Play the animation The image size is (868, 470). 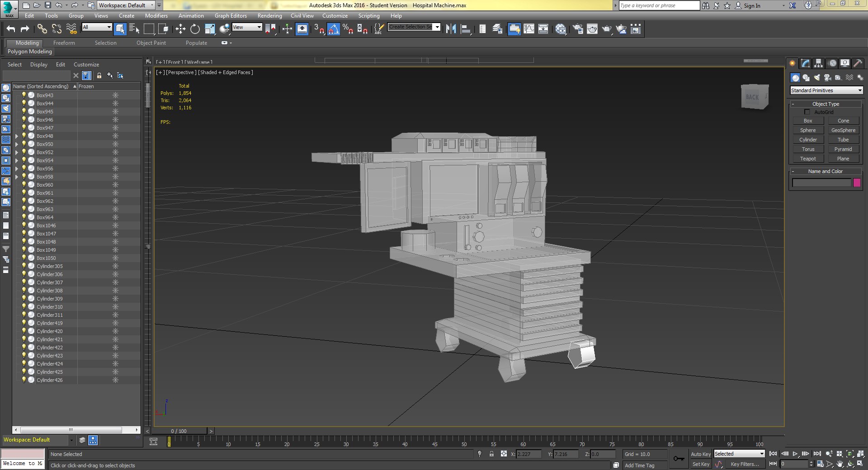click(x=795, y=454)
